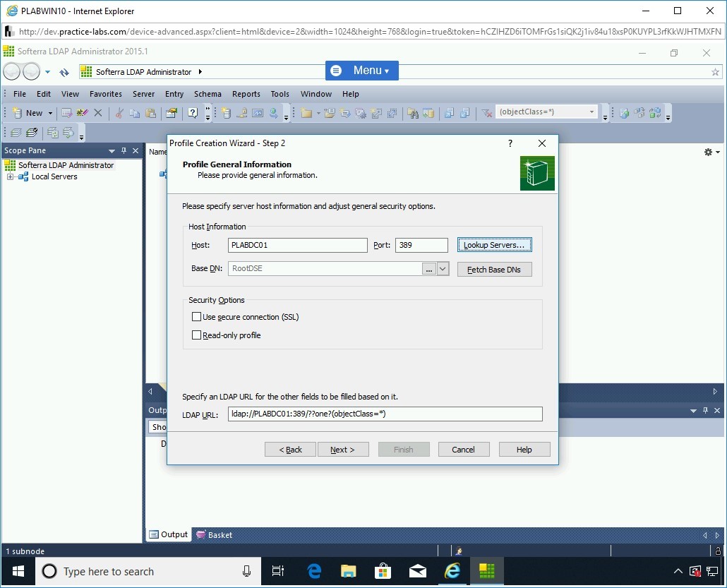Click the binoculars search toolbar icon
Screen dimensions: 727x588
(x=412, y=113)
